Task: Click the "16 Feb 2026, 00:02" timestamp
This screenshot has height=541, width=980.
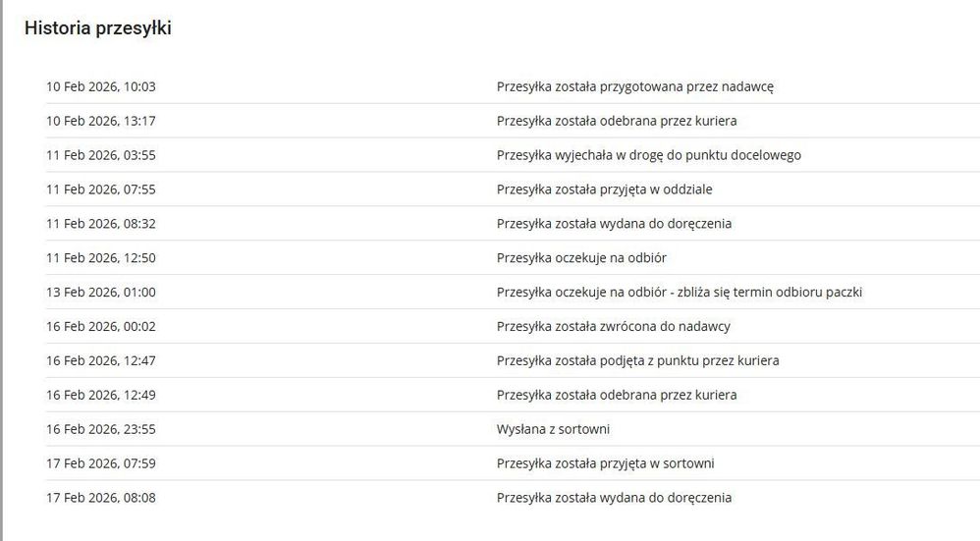Action: pos(100,327)
